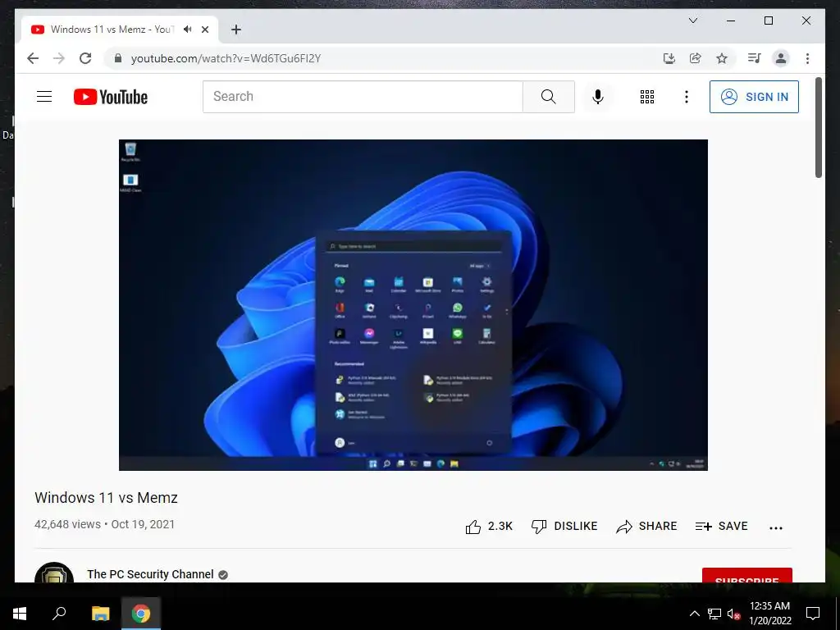Click the muted volume tray icon

(x=734, y=614)
